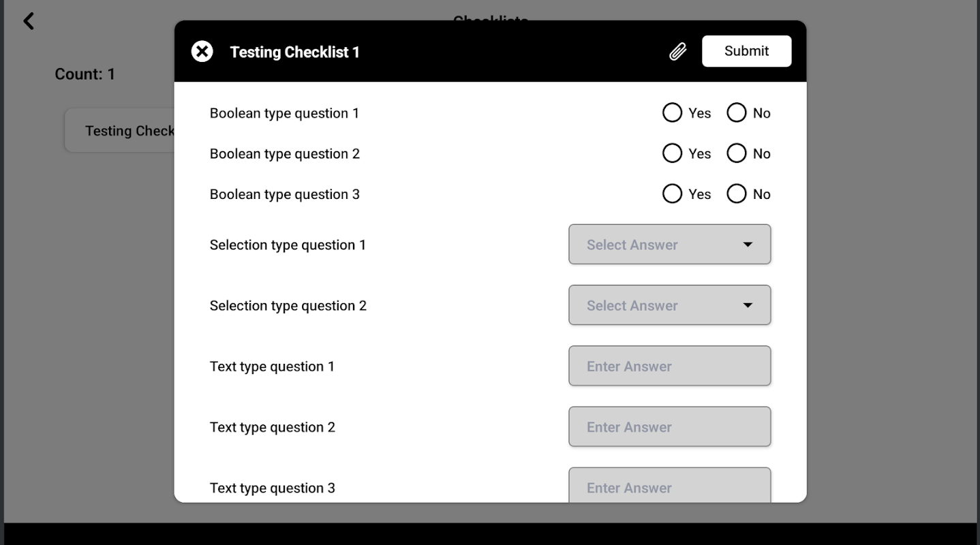Click the Testing Checklist 1 dialog title
980x545 pixels.
pyautogui.click(x=294, y=52)
